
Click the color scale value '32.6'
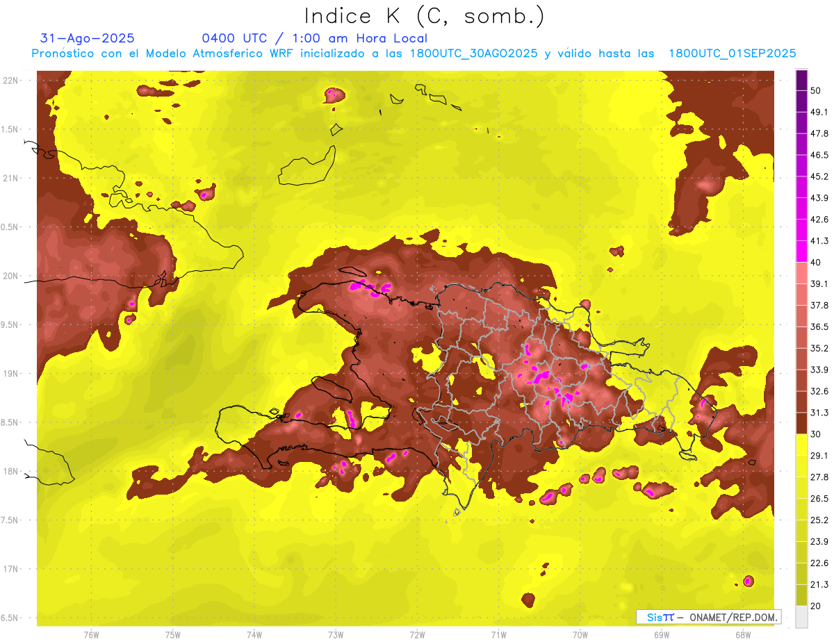[x=819, y=391]
